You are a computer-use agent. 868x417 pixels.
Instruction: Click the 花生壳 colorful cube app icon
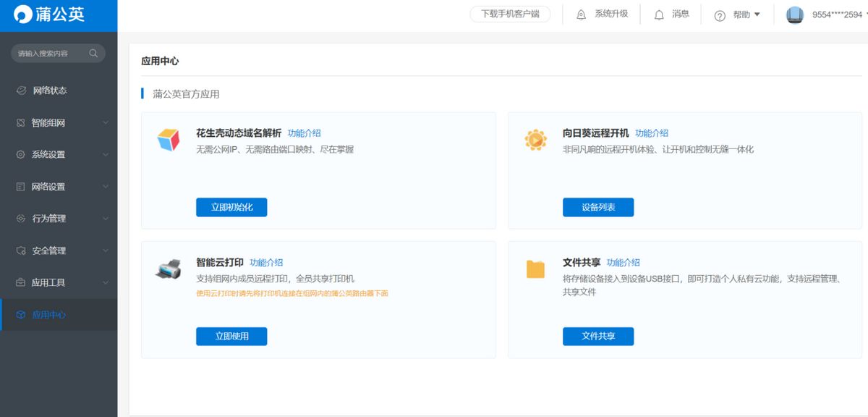tap(169, 139)
